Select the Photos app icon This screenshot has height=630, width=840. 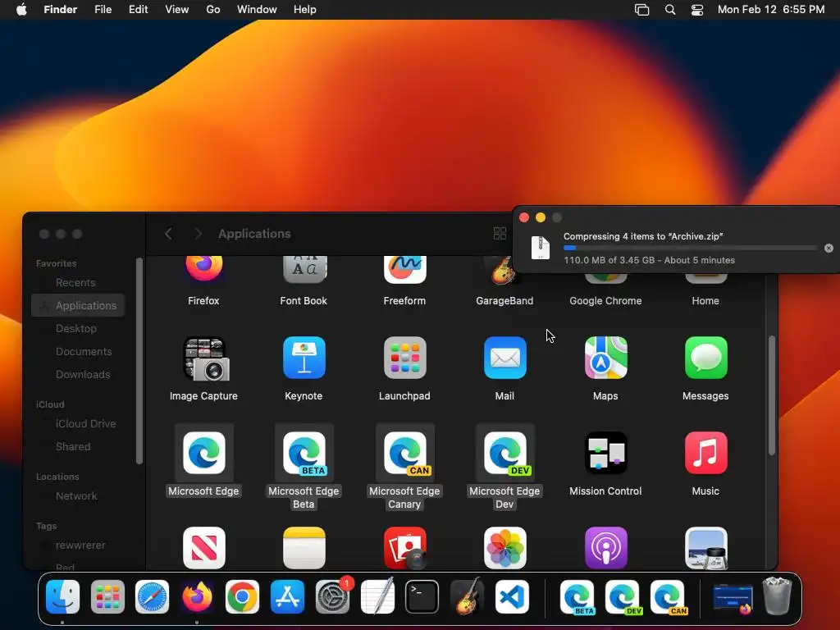point(505,548)
